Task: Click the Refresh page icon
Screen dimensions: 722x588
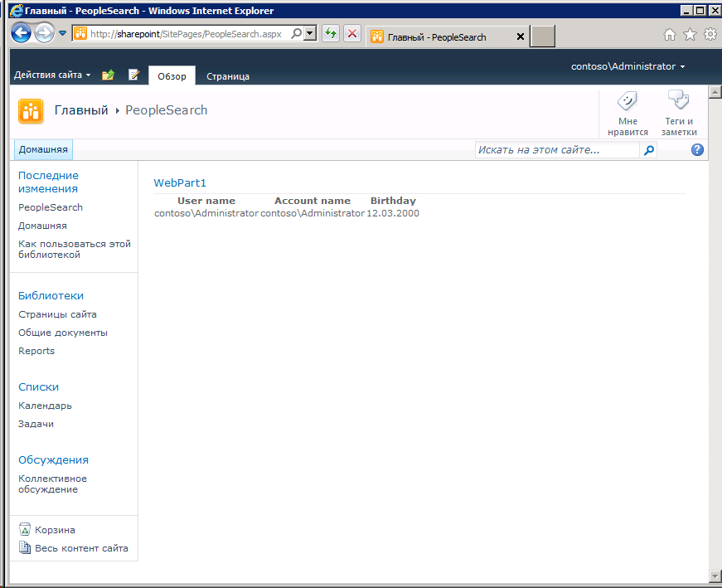Action: [x=330, y=33]
